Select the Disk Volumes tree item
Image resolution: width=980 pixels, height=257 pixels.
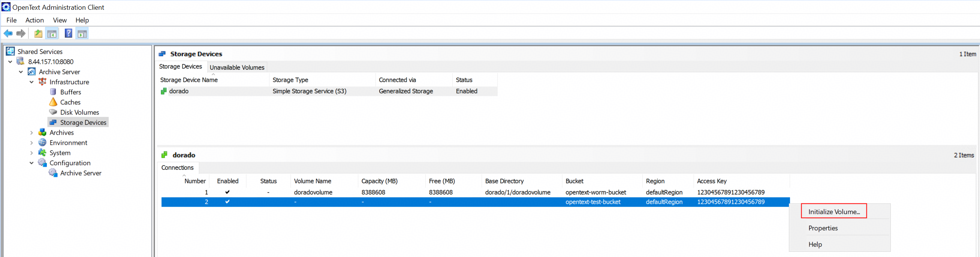[x=79, y=112]
